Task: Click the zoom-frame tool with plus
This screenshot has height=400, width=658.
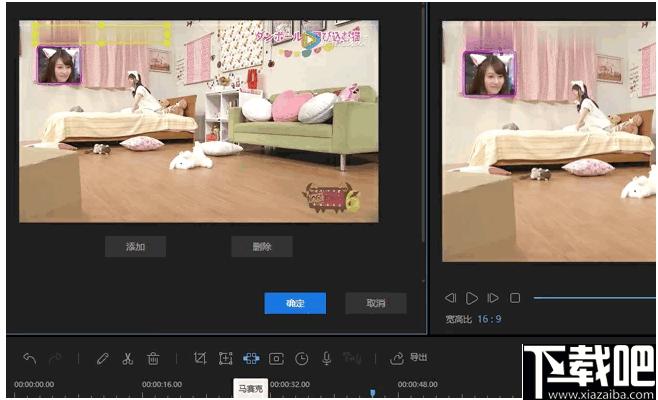Action: 225,358
